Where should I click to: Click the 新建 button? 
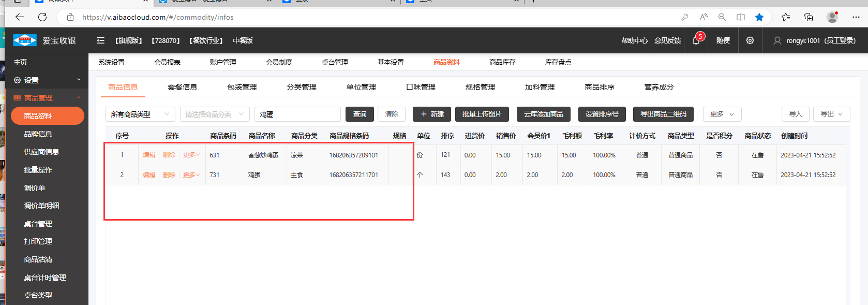pos(432,114)
